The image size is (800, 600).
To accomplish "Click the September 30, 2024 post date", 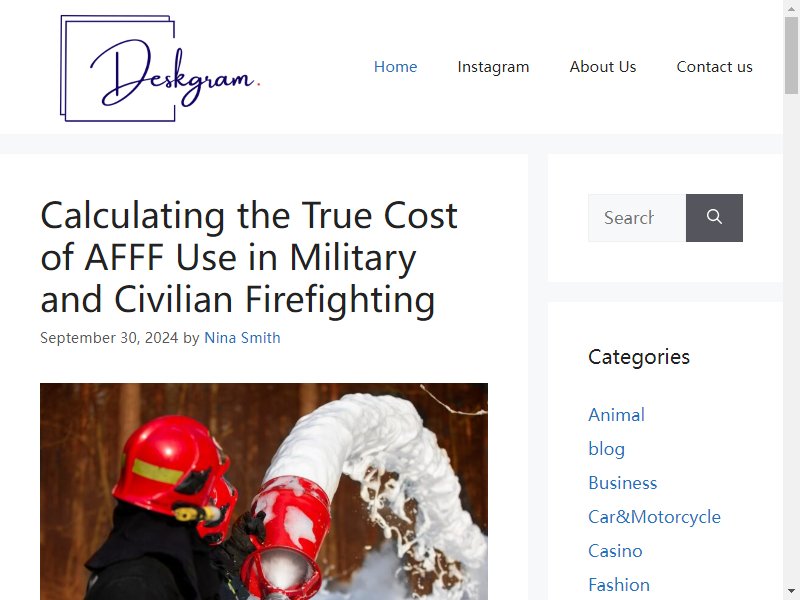I will coord(109,338).
